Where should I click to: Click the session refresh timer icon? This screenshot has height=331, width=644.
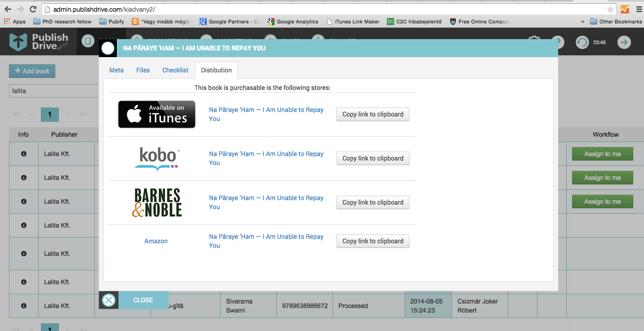582,42
